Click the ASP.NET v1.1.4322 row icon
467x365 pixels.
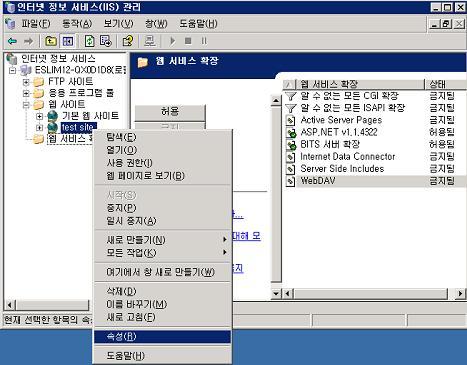click(x=291, y=132)
